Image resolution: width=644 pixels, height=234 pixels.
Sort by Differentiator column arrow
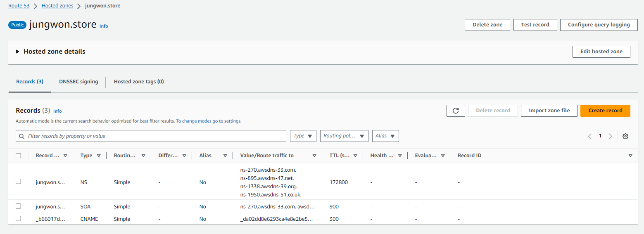(x=184, y=156)
